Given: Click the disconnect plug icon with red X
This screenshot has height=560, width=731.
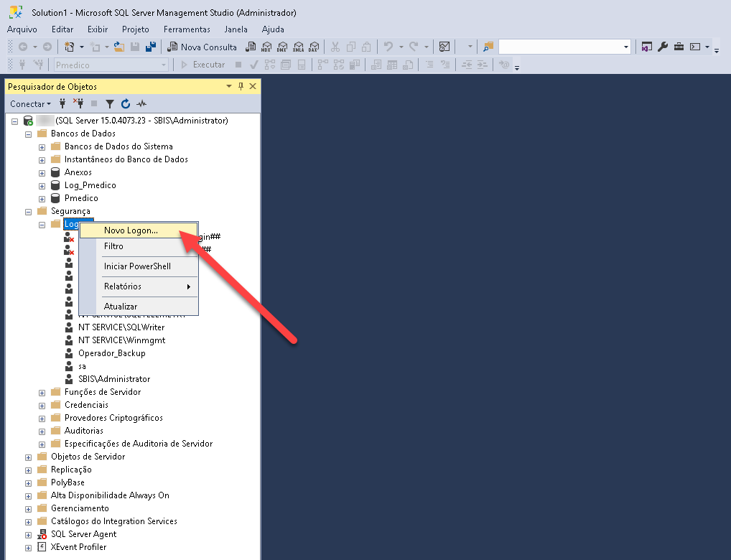Looking at the screenshot, I should coord(78,104).
